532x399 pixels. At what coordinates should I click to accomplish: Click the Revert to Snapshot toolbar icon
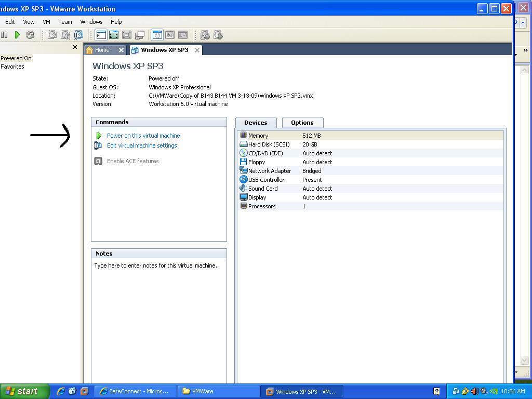click(x=65, y=35)
